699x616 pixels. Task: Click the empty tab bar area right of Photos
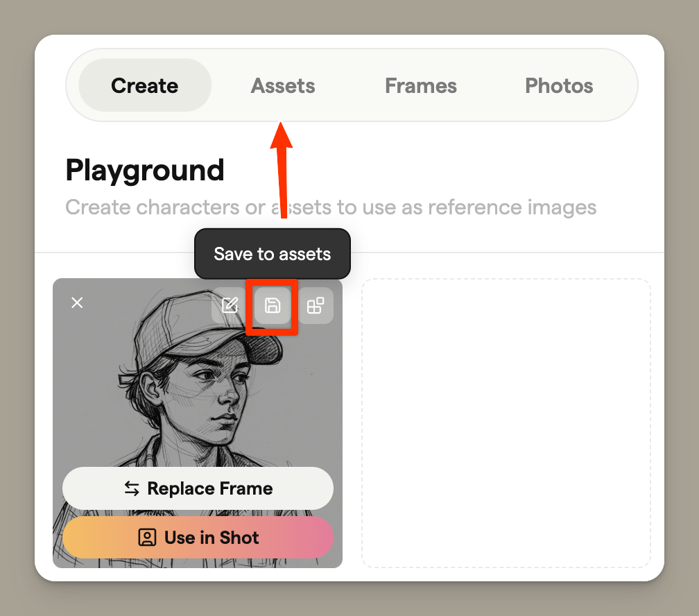(x=619, y=85)
